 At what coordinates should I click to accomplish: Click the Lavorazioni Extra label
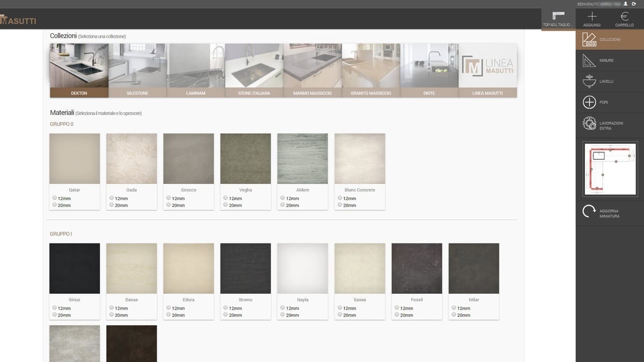tap(611, 125)
